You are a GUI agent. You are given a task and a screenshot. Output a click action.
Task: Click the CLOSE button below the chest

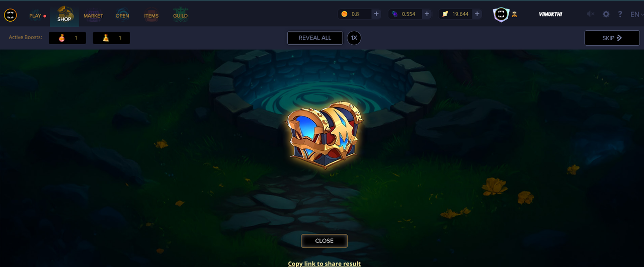click(325, 241)
